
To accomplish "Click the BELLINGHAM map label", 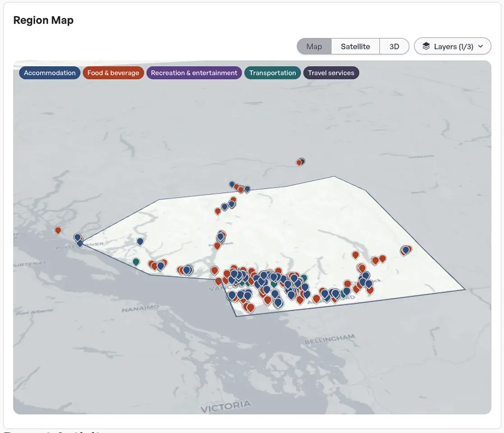I will pyautogui.click(x=330, y=339).
